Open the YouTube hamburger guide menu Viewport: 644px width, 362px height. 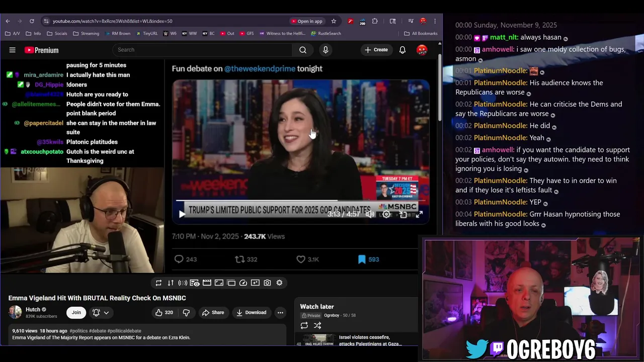click(12, 50)
